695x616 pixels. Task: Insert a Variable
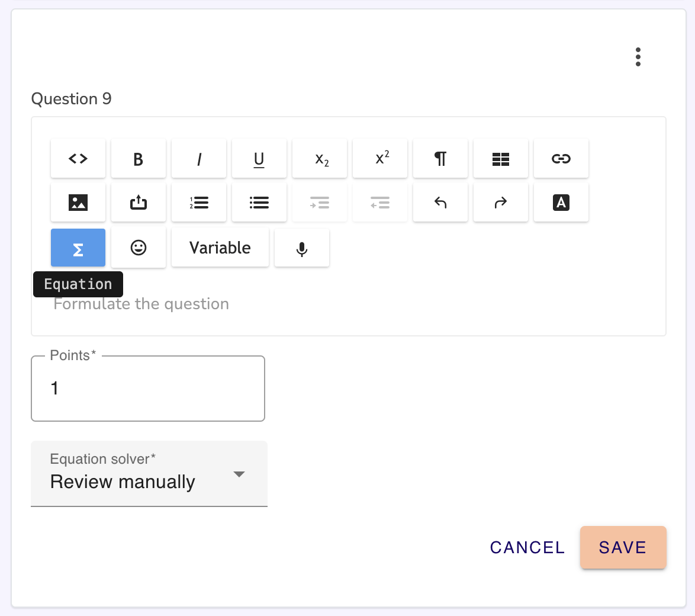(220, 248)
